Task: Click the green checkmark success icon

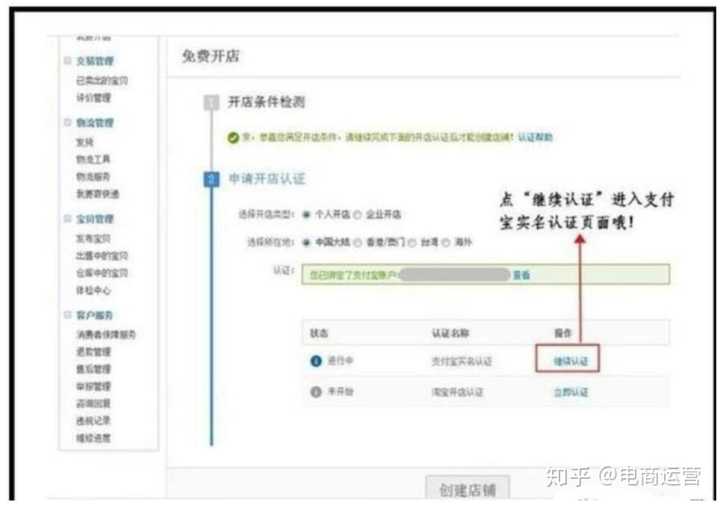Action: [x=233, y=137]
